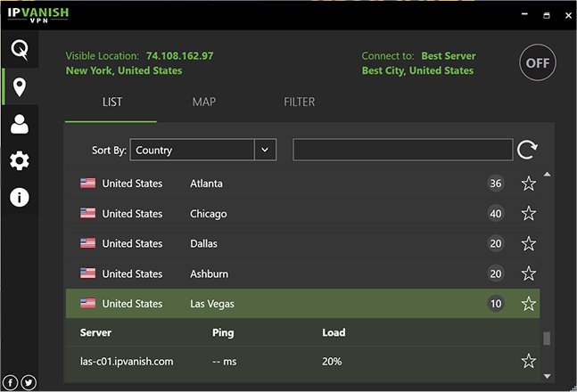Viewport: 577px width, 392px height.
Task: Click the server search input field
Action: pos(402,150)
